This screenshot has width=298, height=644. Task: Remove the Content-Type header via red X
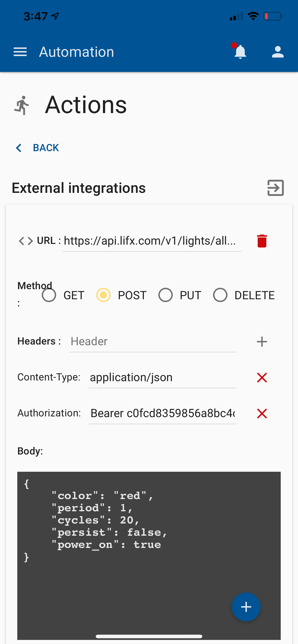pyautogui.click(x=262, y=378)
